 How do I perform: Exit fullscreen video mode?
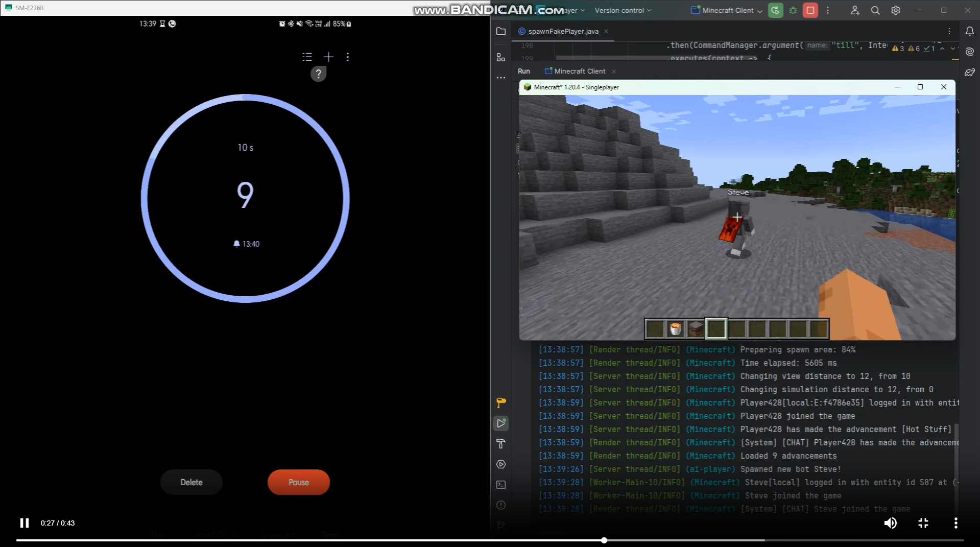(923, 523)
